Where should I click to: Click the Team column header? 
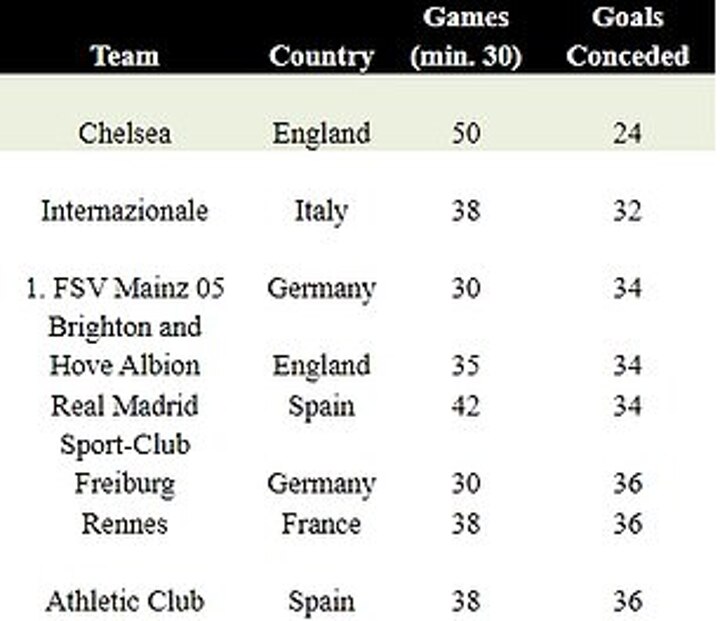coord(125,56)
